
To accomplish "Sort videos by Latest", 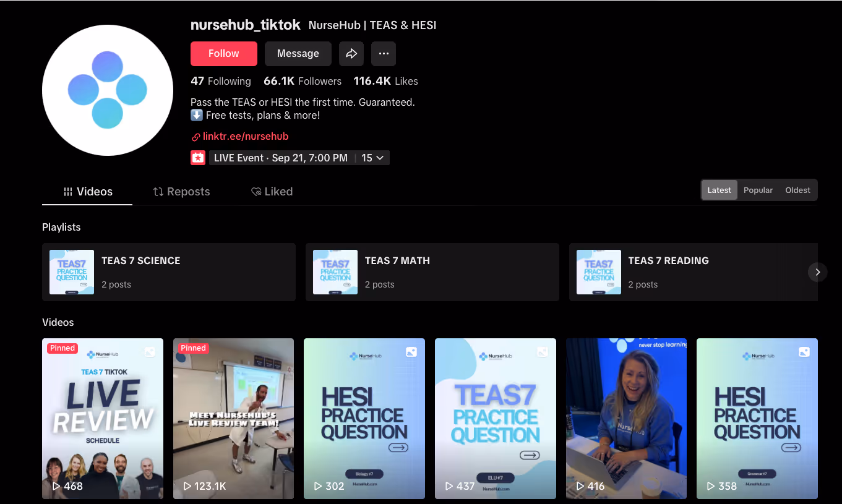I will [720, 190].
